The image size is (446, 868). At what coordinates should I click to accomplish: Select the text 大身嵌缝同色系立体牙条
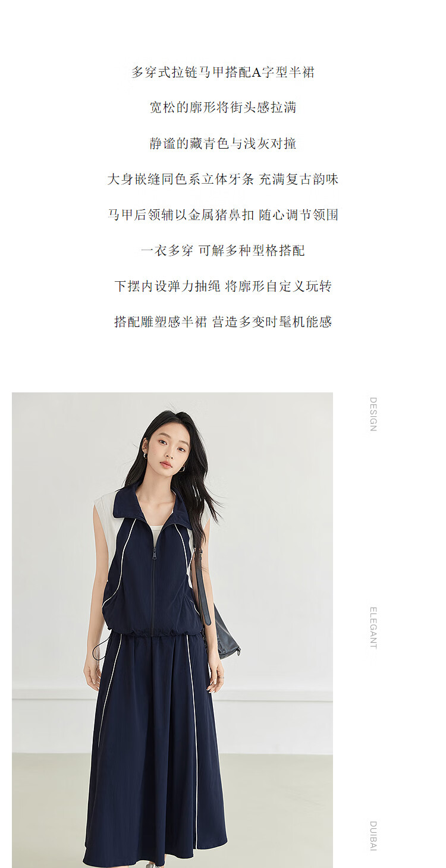point(180,179)
